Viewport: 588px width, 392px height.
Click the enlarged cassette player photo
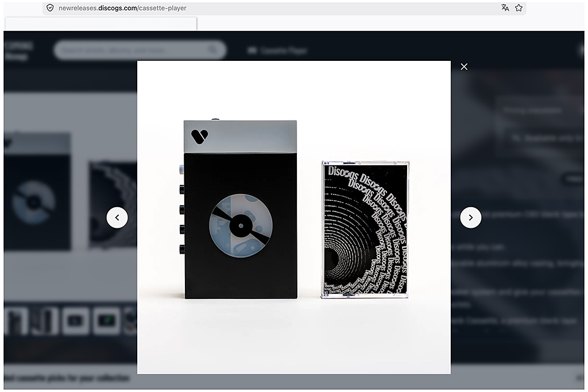click(x=294, y=218)
